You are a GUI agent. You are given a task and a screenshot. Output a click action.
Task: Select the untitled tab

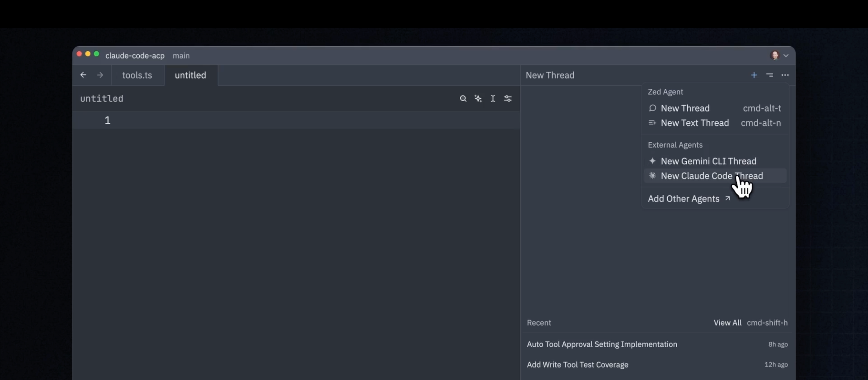[190, 75]
